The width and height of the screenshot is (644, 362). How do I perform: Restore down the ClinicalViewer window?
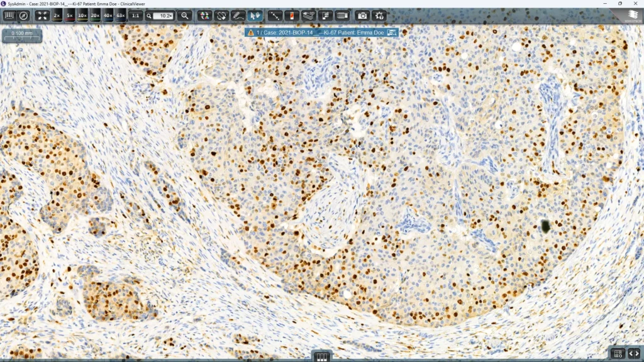point(620,4)
